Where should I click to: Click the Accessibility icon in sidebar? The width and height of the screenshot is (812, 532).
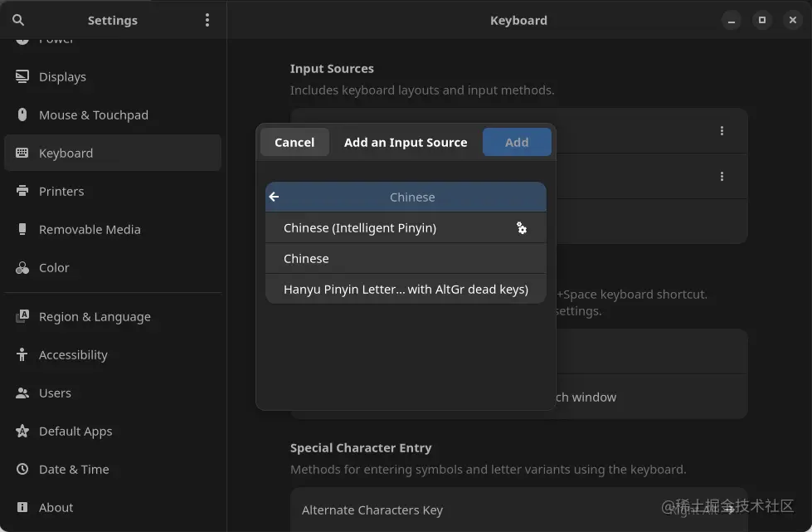click(x=22, y=354)
